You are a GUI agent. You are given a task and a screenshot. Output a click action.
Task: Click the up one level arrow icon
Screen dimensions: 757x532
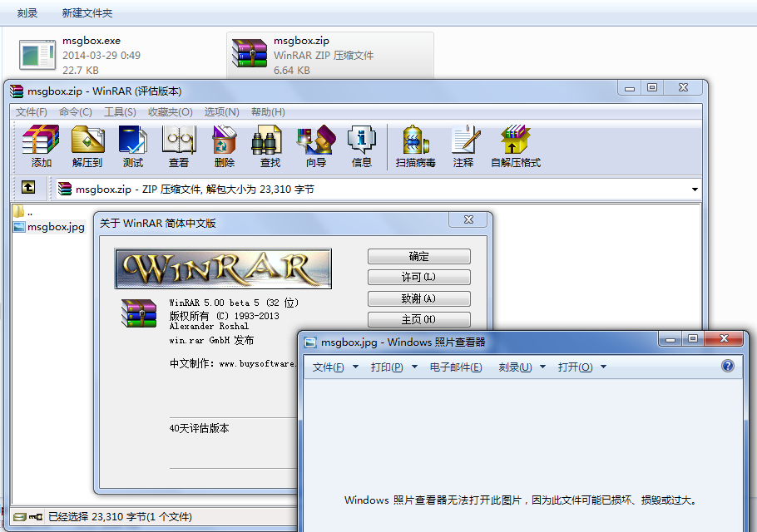pyautogui.click(x=28, y=187)
